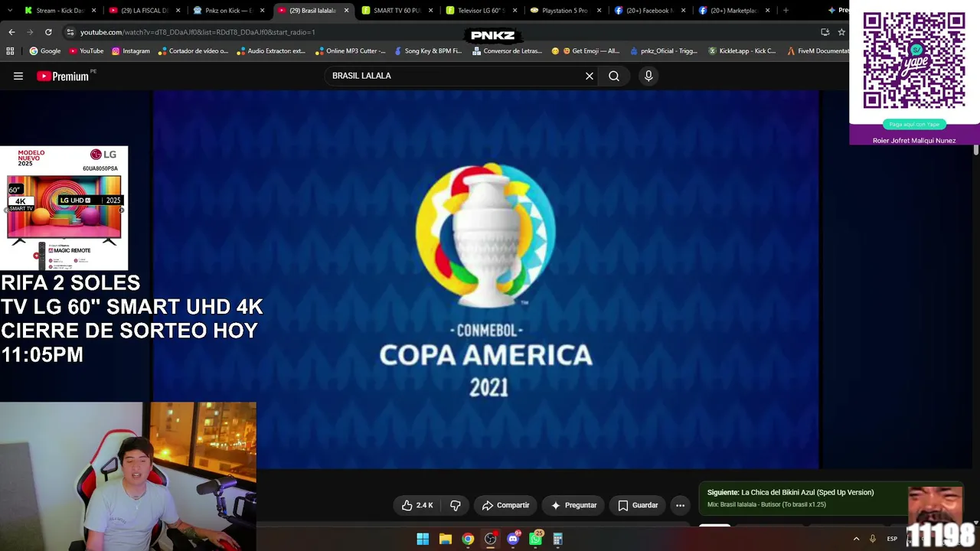Open Chrome apps grid in bookmarks bar

[10, 51]
